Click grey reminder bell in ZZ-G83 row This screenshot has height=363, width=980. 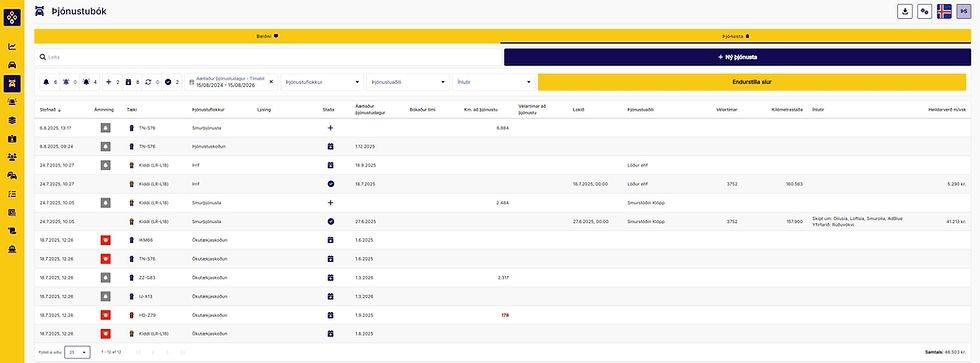[x=106, y=277]
